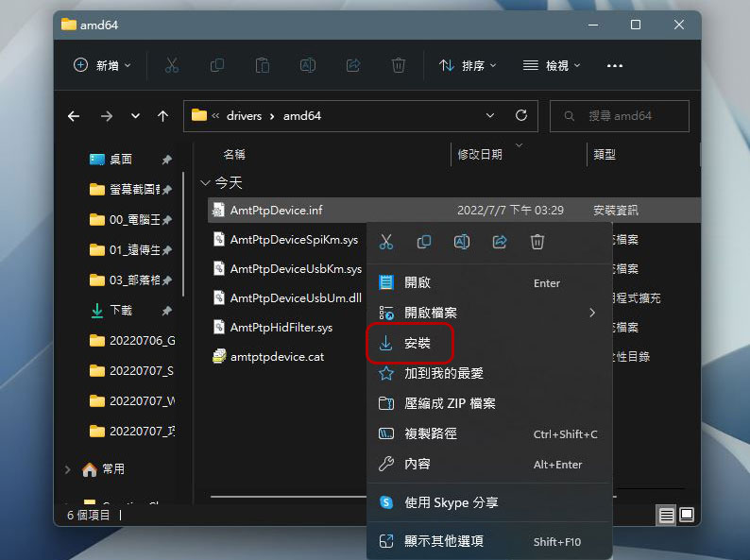Open the 檢視 (View) dropdown
The height and width of the screenshot is (560, 750).
pyautogui.click(x=552, y=65)
